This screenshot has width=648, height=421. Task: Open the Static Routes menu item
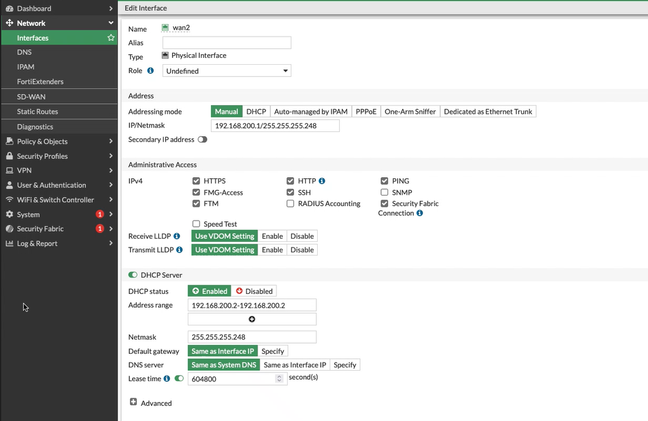tap(38, 111)
